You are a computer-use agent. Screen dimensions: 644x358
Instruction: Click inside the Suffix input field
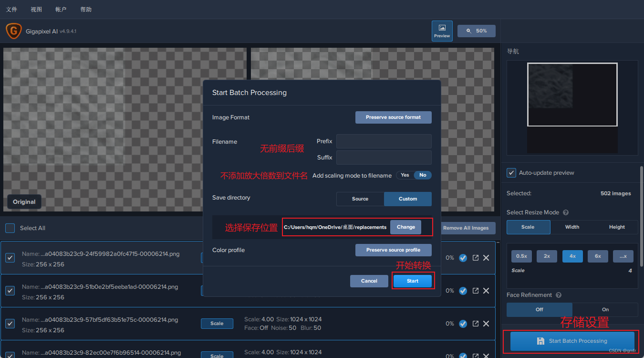(384, 158)
